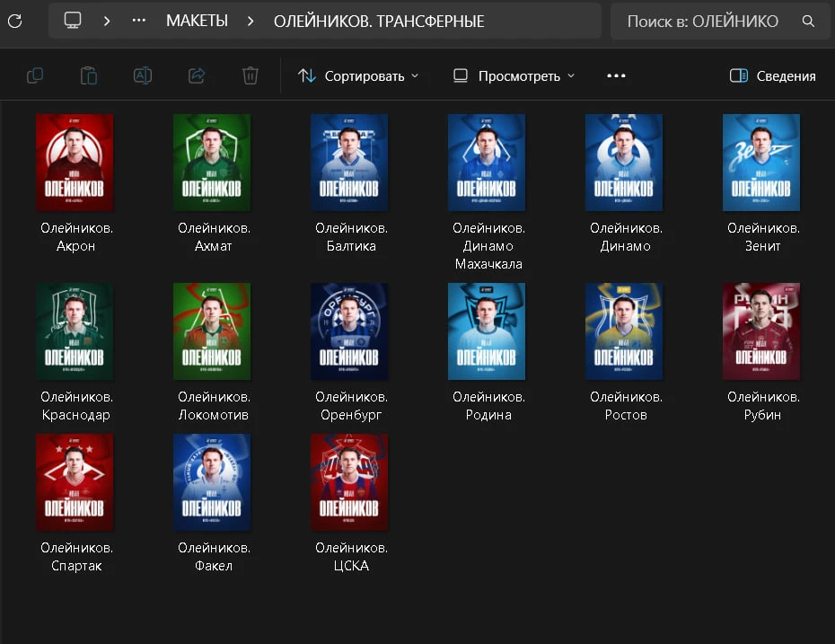Open the toolbar three-dots more menu
The image size is (835, 644).
tap(616, 75)
